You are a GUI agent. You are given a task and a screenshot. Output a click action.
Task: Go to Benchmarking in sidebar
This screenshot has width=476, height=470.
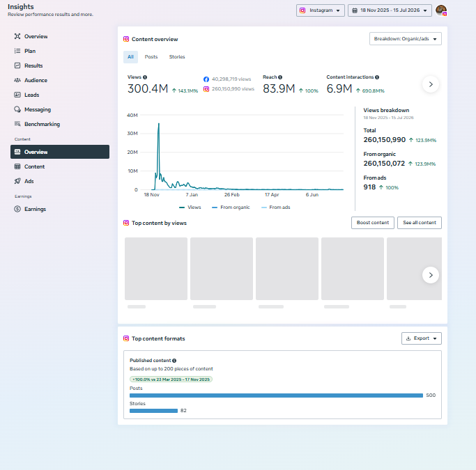point(60,124)
